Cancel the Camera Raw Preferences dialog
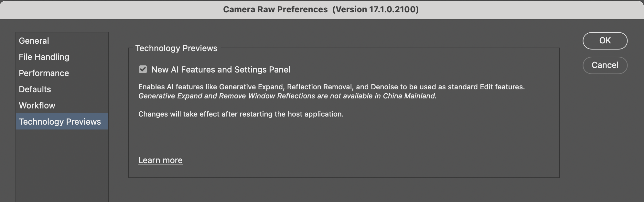This screenshot has width=644, height=202. pos(605,65)
